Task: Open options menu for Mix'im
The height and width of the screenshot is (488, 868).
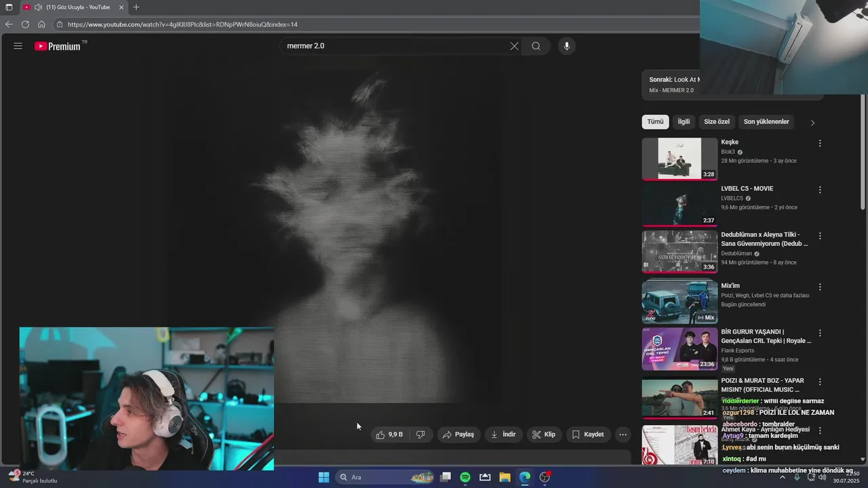Action: click(820, 287)
